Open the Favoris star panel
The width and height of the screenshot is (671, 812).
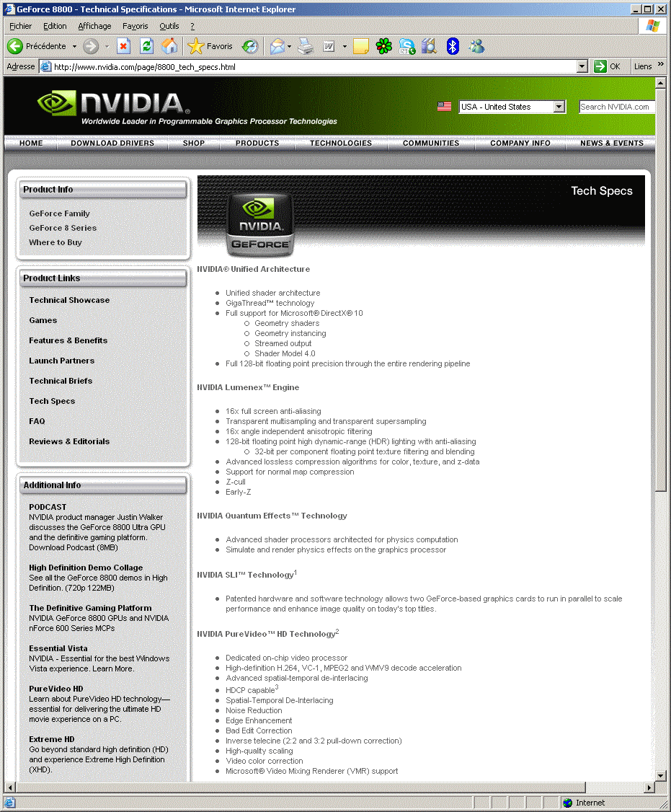point(210,46)
